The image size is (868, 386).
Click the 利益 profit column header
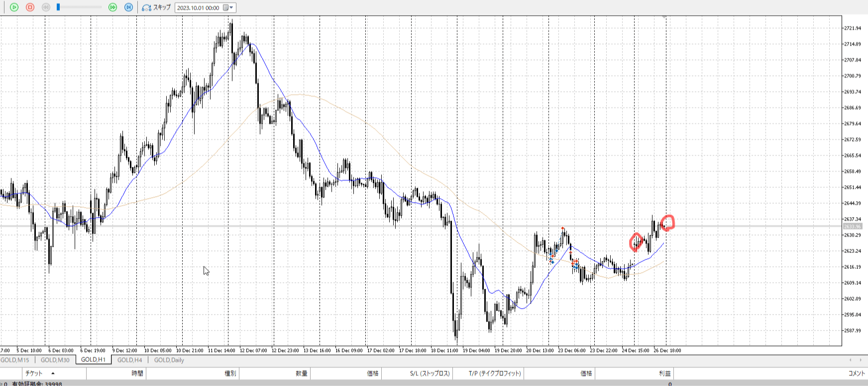point(664,374)
